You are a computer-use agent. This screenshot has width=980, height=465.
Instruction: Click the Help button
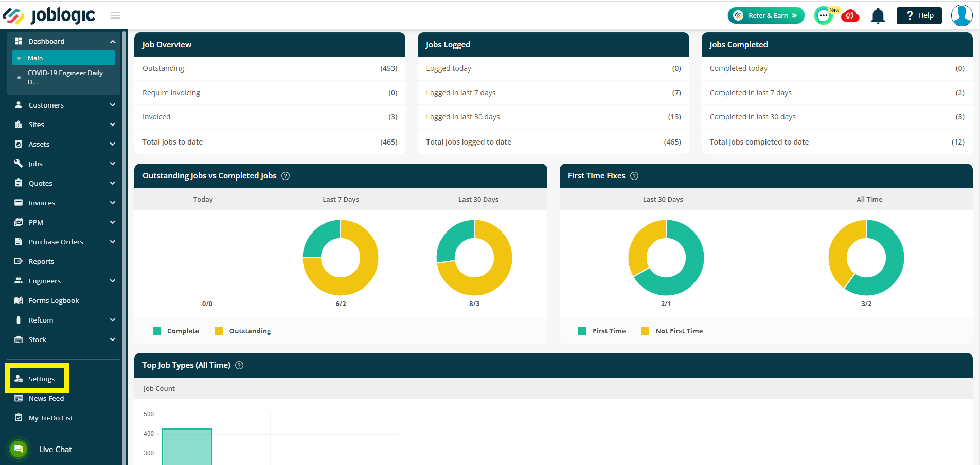tap(919, 15)
